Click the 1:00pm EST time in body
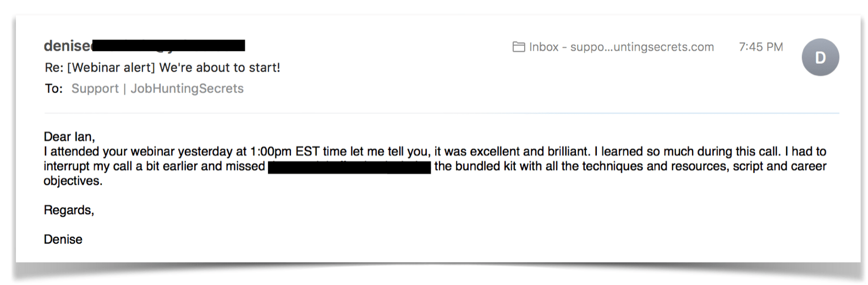 click(x=285, y=151)
